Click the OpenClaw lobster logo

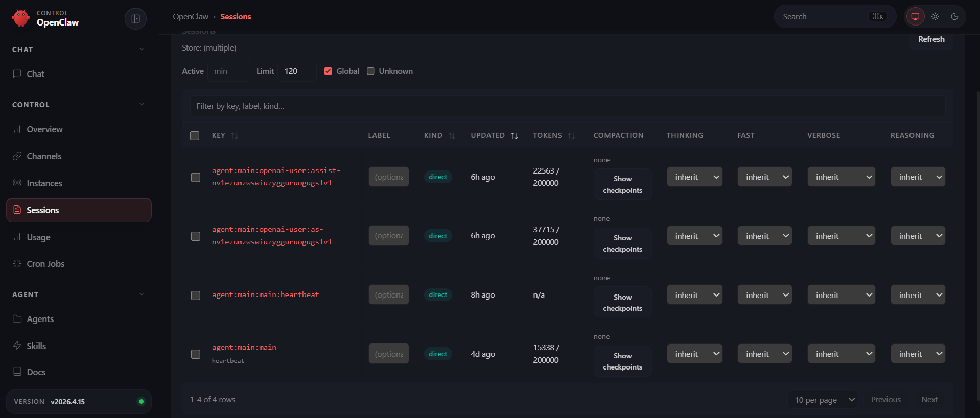(x=21, y=18)
